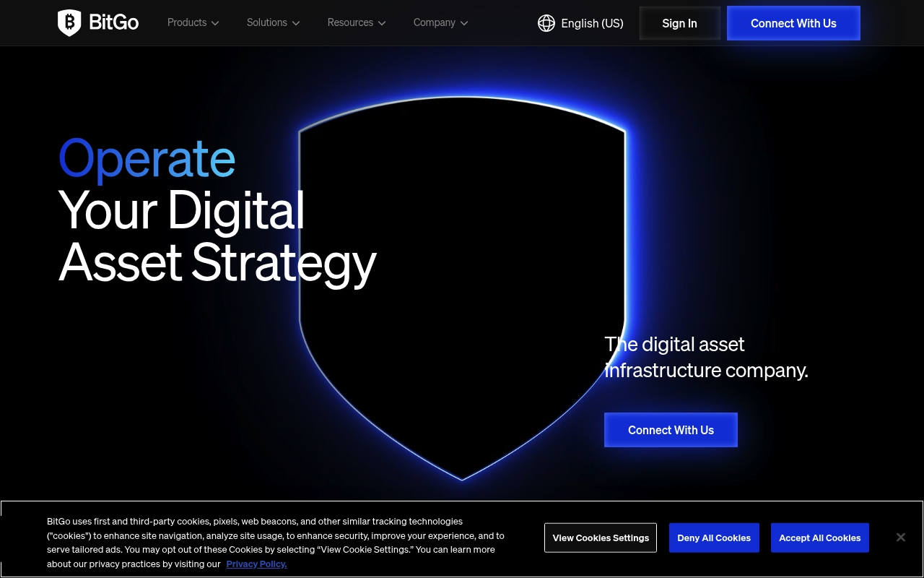Choose Deny All Cookies
Screen dimensions: 924x578
tap(714, 538)
